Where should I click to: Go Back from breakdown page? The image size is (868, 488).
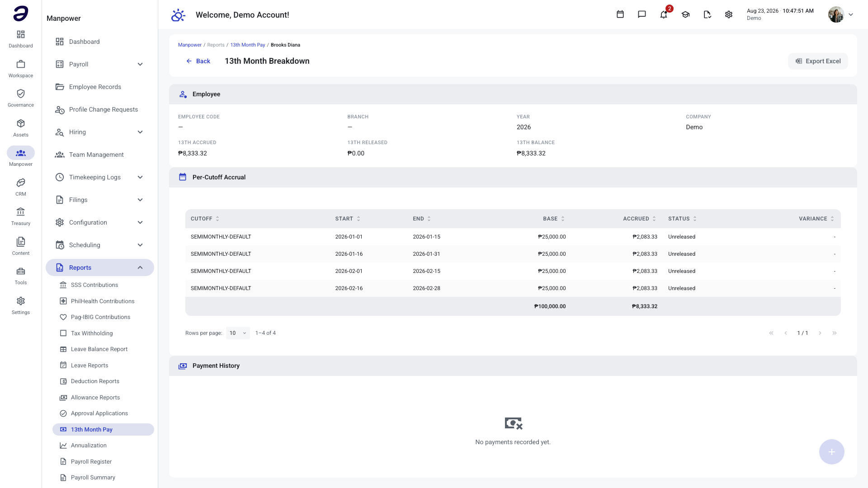(x=198, y=61)
